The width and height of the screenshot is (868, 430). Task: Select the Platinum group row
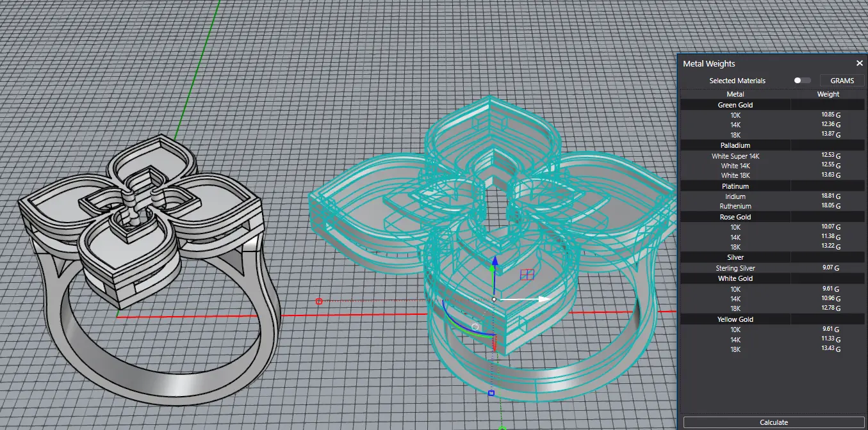(x=735, y=186)
